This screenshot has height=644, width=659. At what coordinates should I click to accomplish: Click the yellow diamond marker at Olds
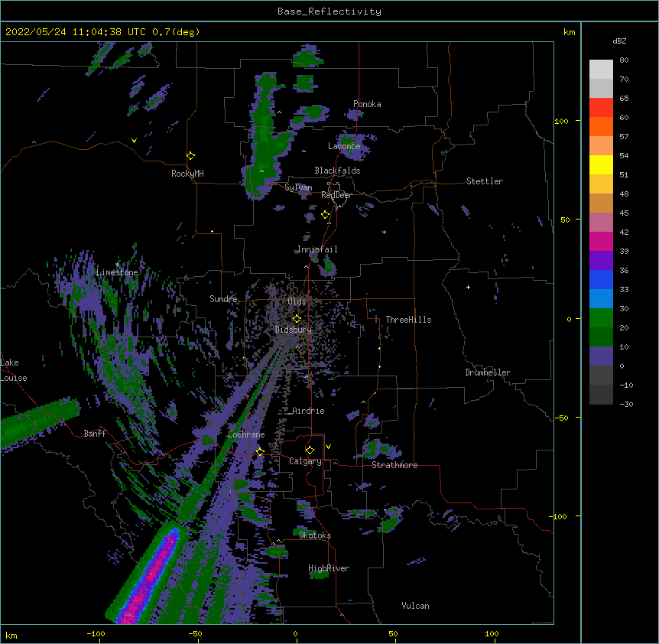tap(297, 319)
